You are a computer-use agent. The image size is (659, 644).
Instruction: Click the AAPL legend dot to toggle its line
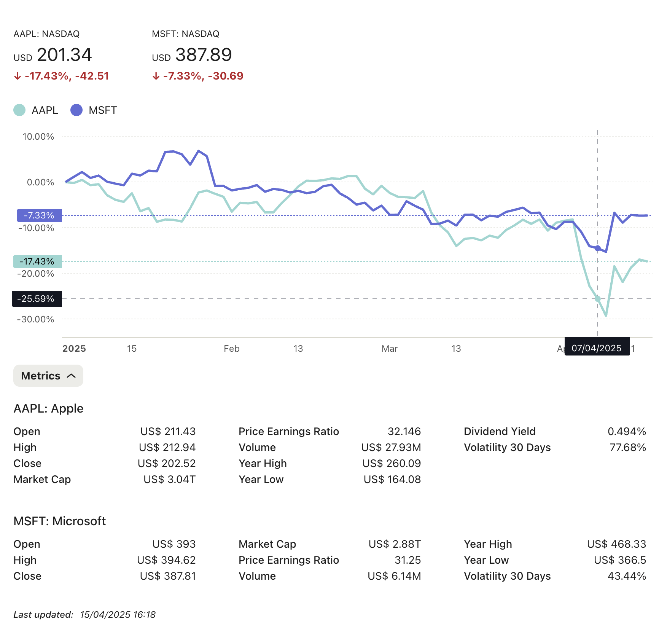20,110
